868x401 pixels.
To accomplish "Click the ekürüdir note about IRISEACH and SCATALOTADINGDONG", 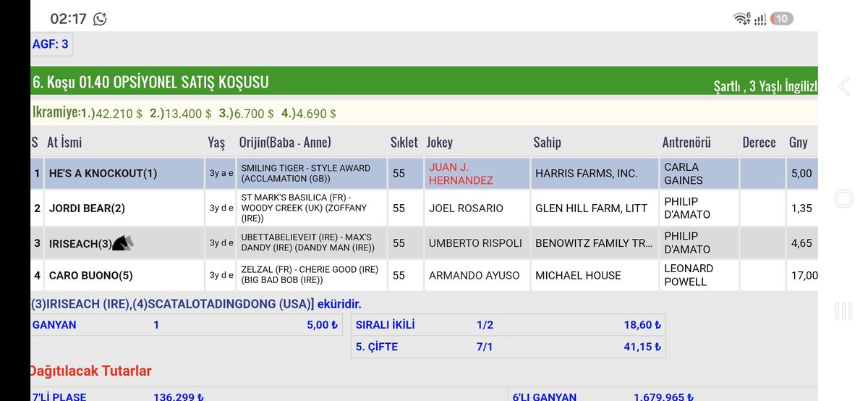I will coord(195,304).
